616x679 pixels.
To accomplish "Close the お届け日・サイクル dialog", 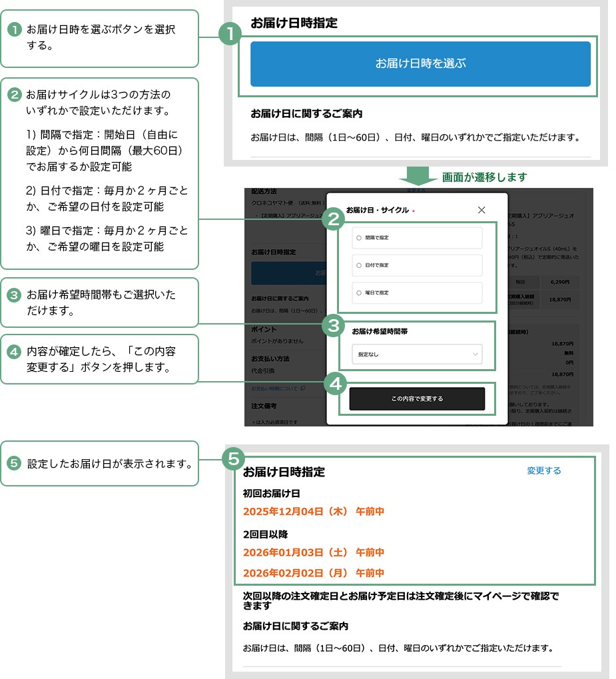I will (x=481, y=210).
